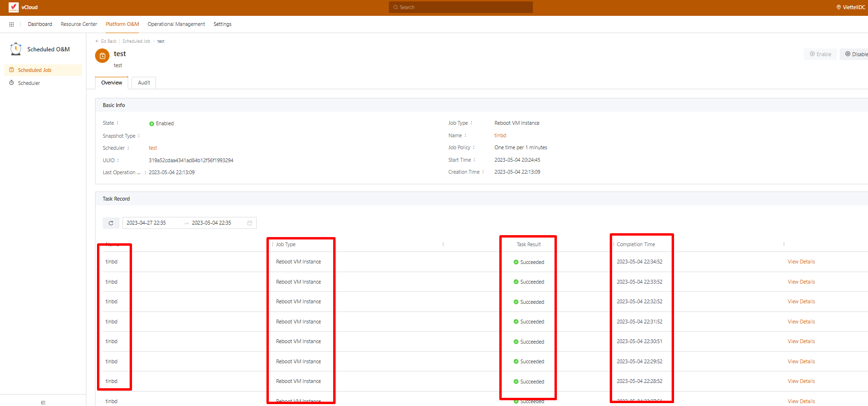Click the Creation Time value 2023-05-04 22:13:09
868x406 pixels.
coord(517,172)
